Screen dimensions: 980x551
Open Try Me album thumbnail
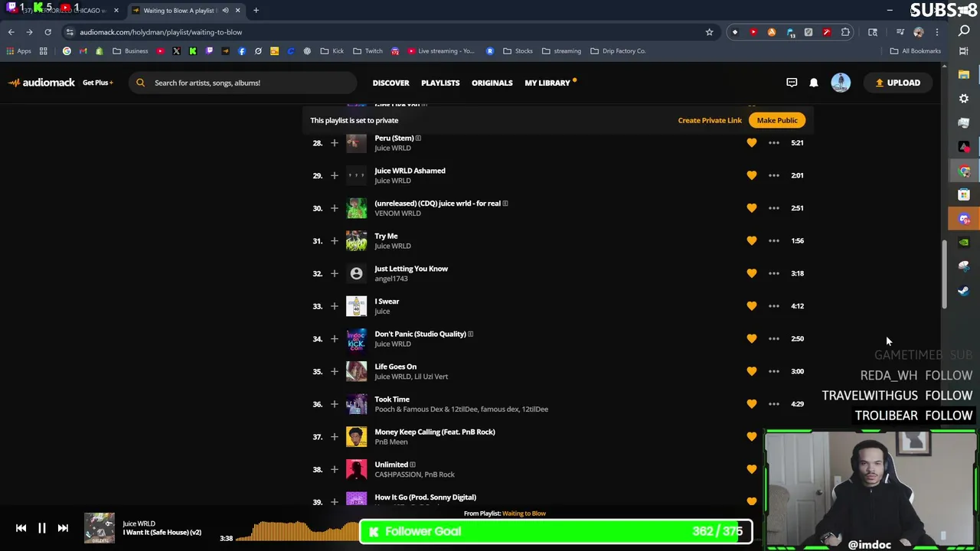[x=356, y=241]
